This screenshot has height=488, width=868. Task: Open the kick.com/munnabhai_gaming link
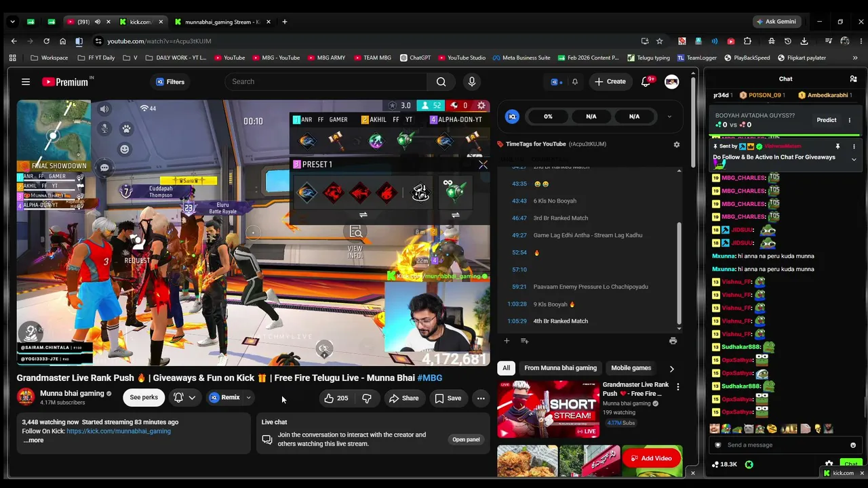tap(119, 431)
